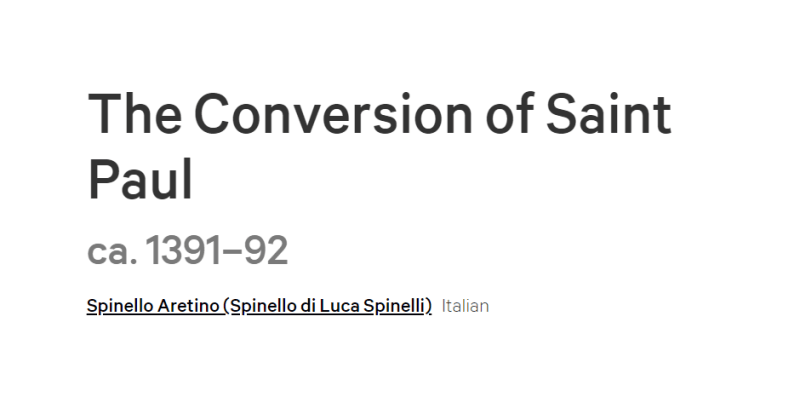
Task: Click the first "Spinello" in the artist link
Action: click(x=120, y=306)
